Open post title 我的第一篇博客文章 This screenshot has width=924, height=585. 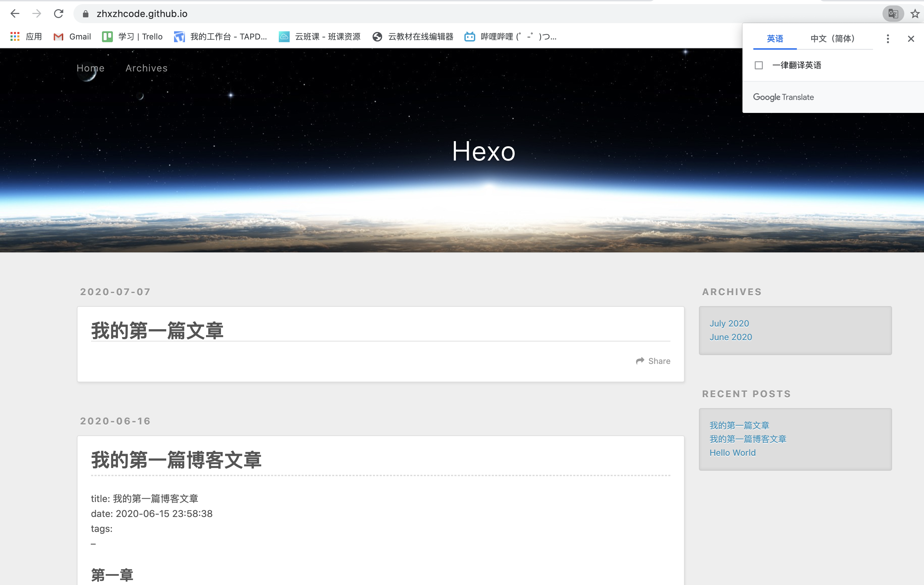[176, 459]
